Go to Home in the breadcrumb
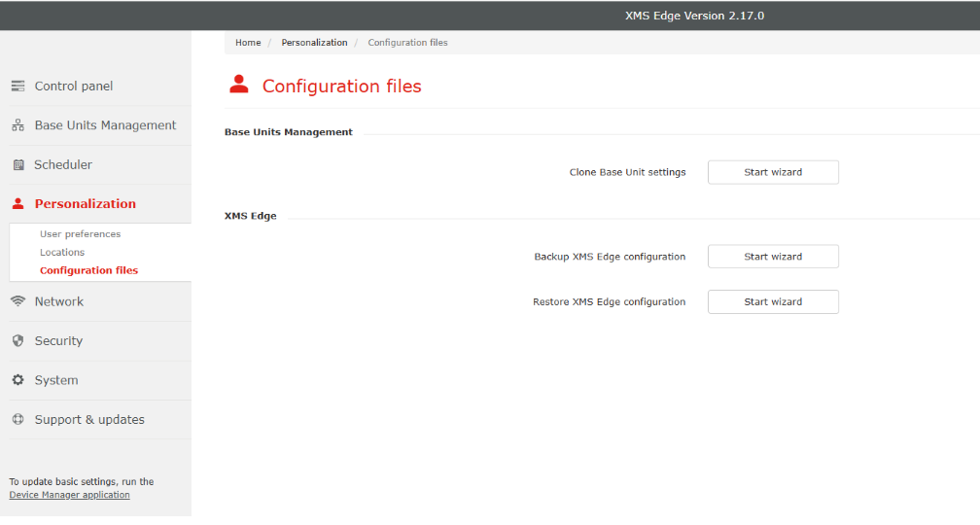Viewport: 980px width, 525px height. (x=248, y=43)
